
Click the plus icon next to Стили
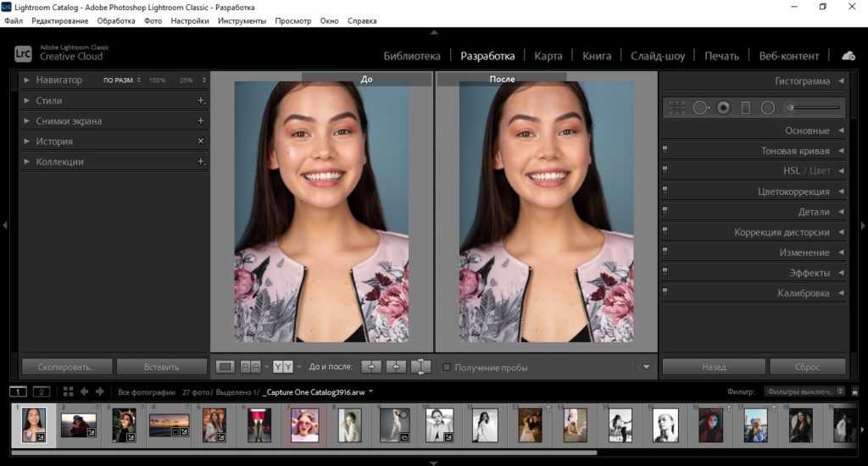[x=201, y=101]
